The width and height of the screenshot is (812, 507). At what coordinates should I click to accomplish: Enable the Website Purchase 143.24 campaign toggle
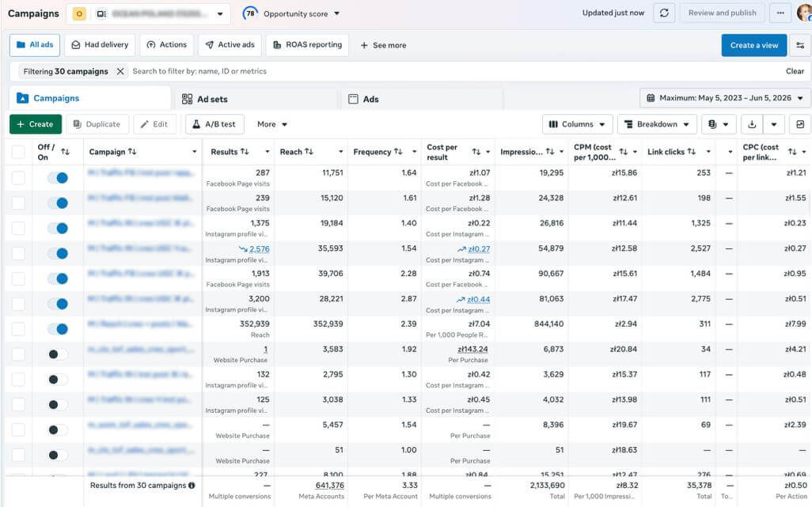(x=58, y=354)
